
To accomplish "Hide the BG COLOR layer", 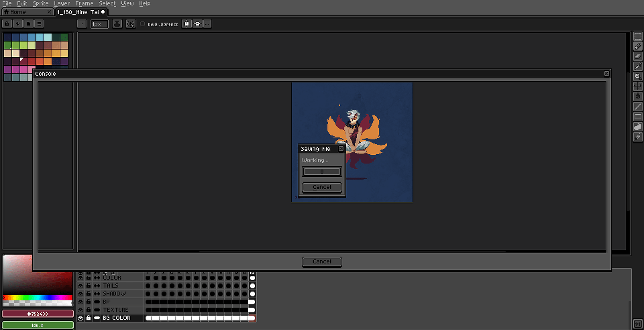I will point(80,318).
